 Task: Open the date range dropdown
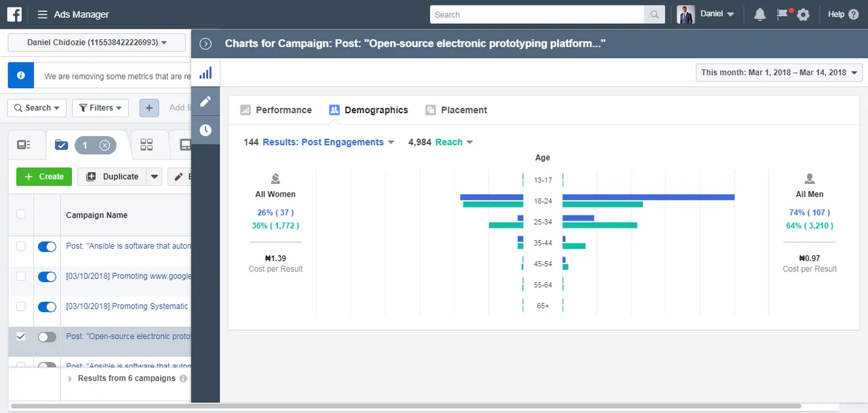pos(779,73)
